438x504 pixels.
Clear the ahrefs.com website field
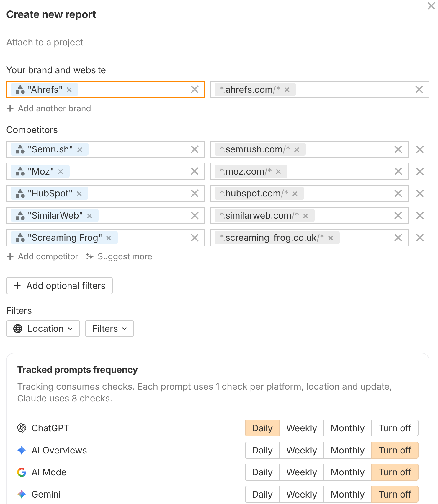click(419, 90)
